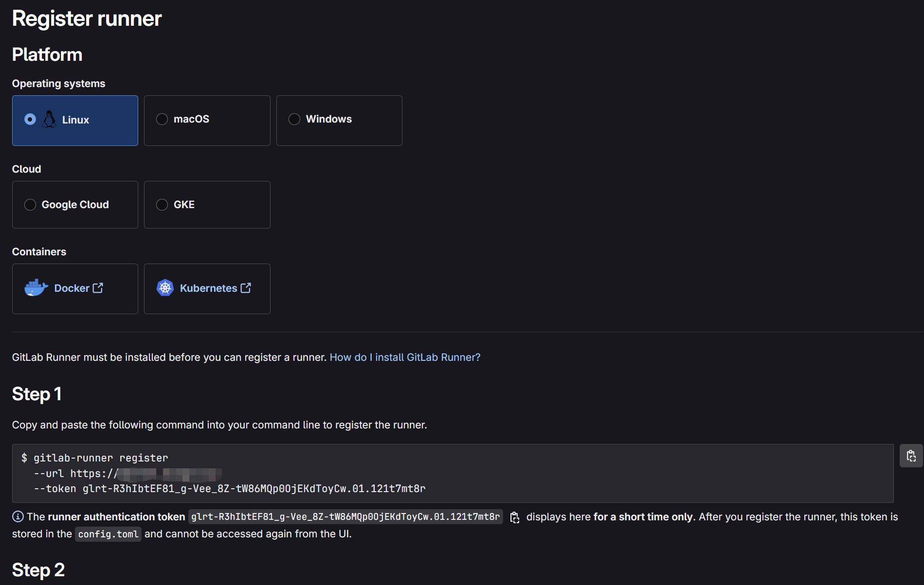Click the Docker whale icon
This screenshot has width=924, height=585.
click(36, 288)
